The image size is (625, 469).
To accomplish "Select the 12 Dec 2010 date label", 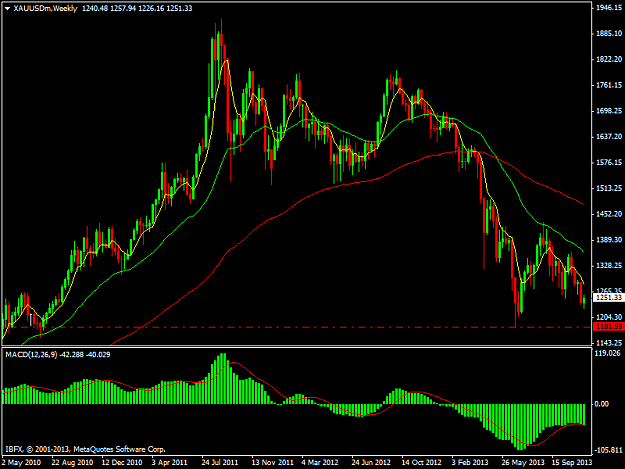I will pyautogui.click(x=122, y=463).
